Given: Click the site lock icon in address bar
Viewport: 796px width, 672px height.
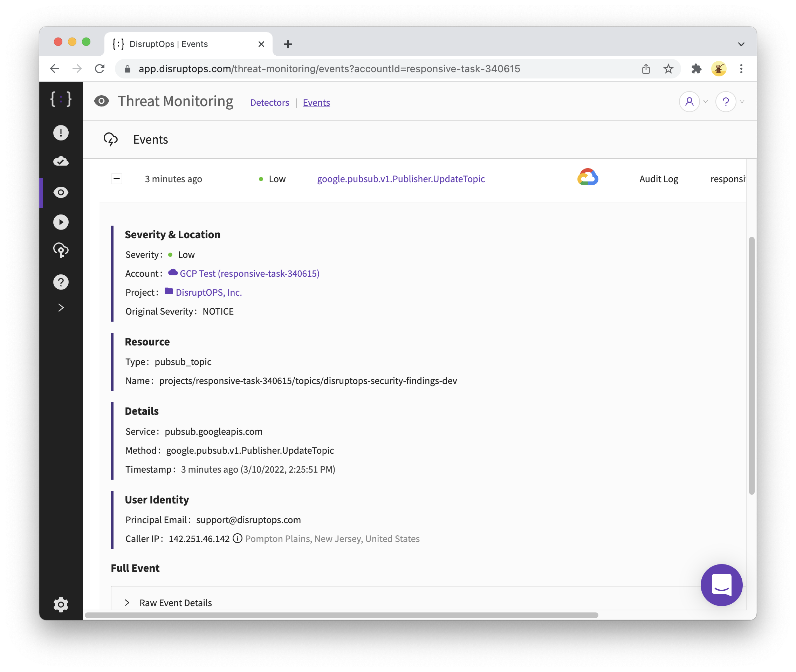Looking at the screenshot, I should point(128,69).
